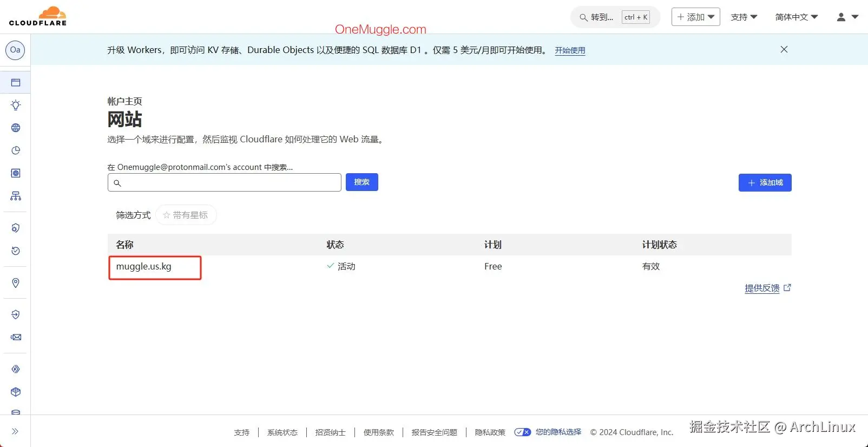Image resolution: width=868 pixels, height=447 pixels.
Task: Open the 支持 footer link
Action: click(x=242, y=432)
